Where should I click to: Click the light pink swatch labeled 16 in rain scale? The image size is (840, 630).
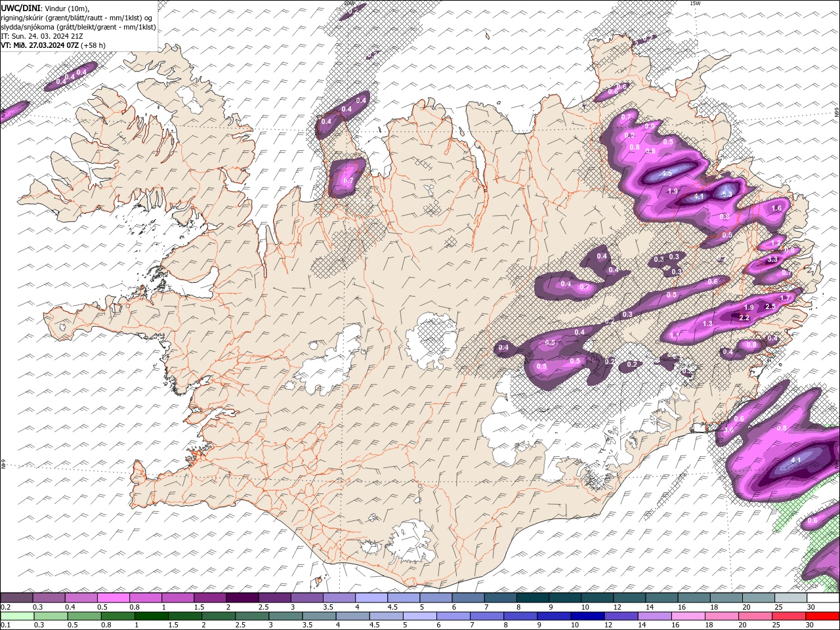coord(688,616)
